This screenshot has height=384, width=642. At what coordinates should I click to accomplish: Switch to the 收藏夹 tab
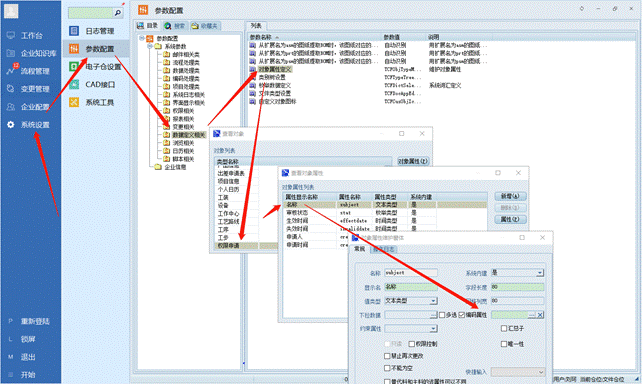205,26
